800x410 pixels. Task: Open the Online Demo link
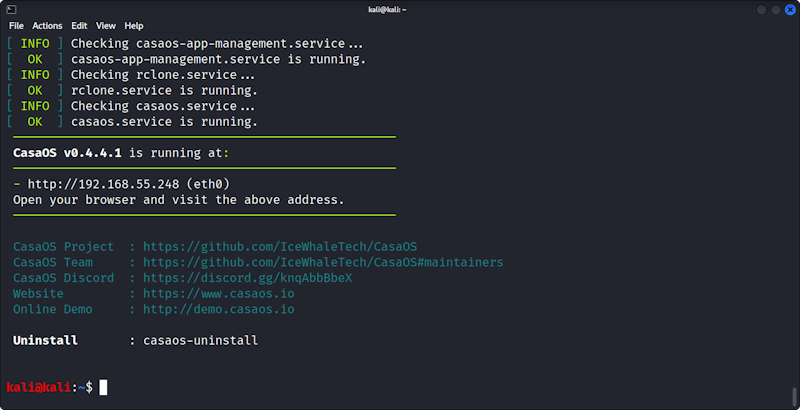[218, 309]
